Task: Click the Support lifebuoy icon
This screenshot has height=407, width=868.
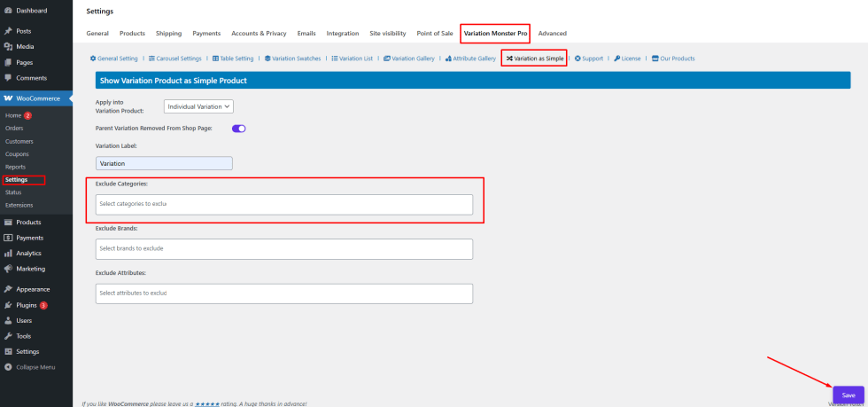Action: point(577,59)
